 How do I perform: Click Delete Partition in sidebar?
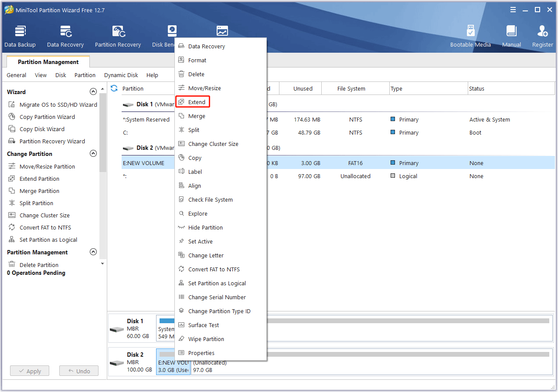pos(39,265)
